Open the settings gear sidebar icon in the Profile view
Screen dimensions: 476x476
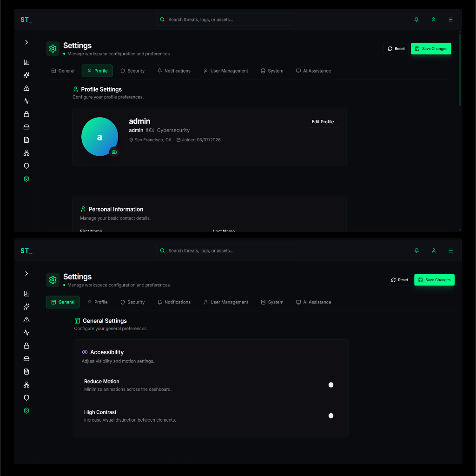click(x=26, y=179)
